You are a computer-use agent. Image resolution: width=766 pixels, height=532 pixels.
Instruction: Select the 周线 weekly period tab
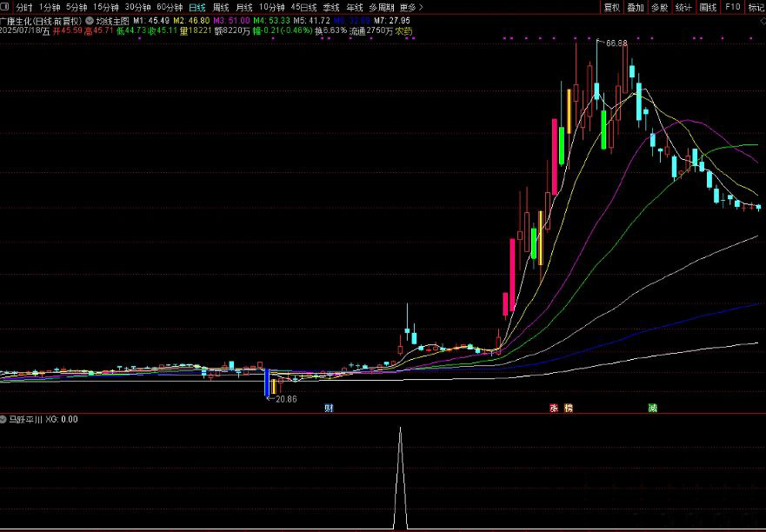point(221,7)
